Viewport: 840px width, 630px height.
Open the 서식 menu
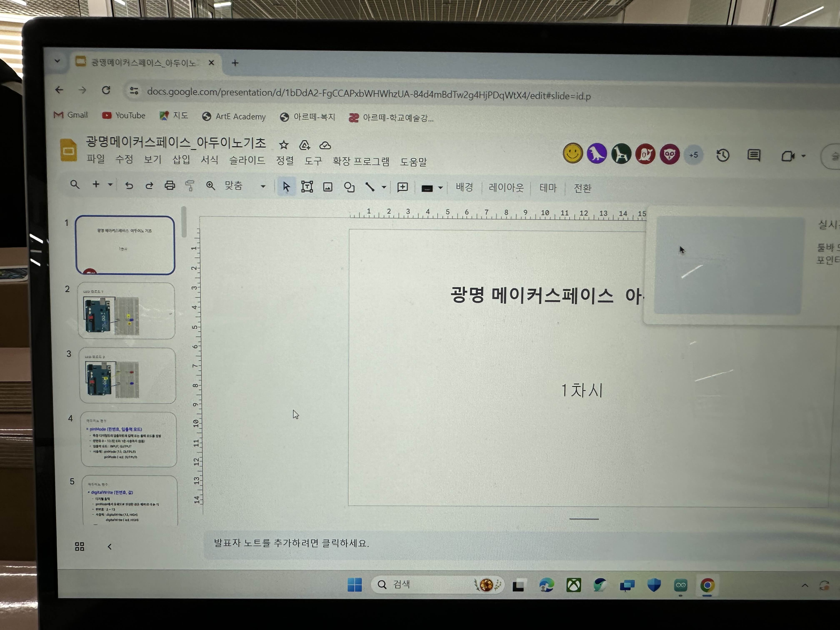(x=210, y=160)
